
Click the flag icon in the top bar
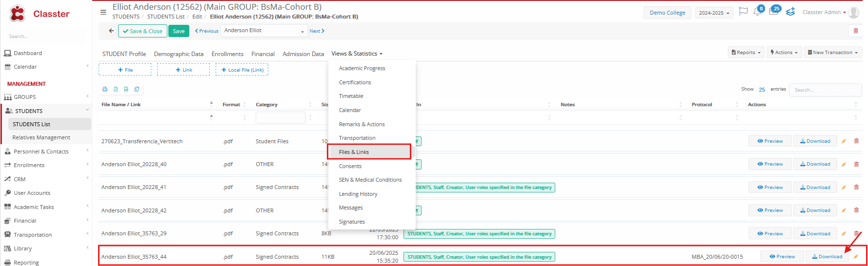(x=743, y=12)
